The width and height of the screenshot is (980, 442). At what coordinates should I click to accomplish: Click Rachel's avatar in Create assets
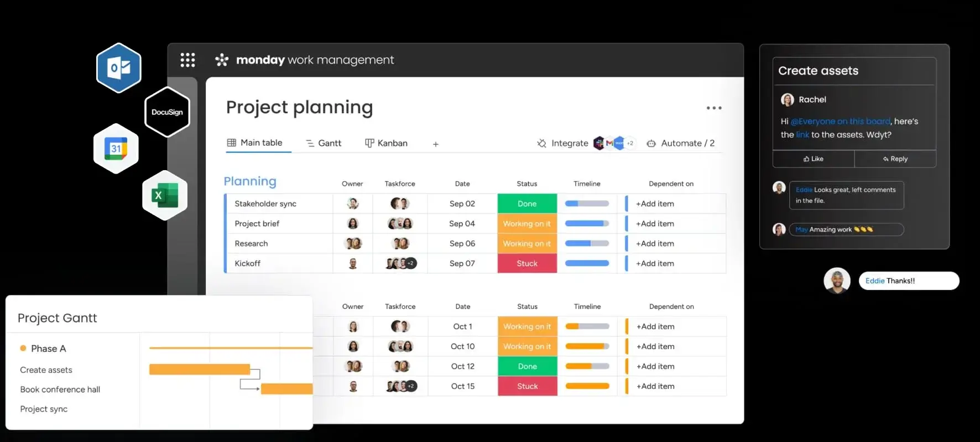pos(788,99)
